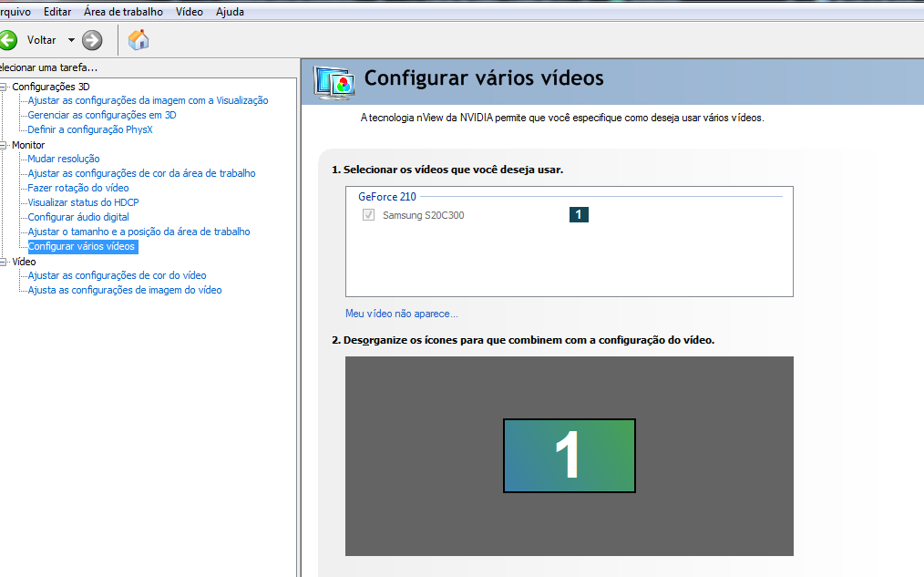
Task: Select Configurar vários vídeos in tree
Action: [x=81, y=246]
